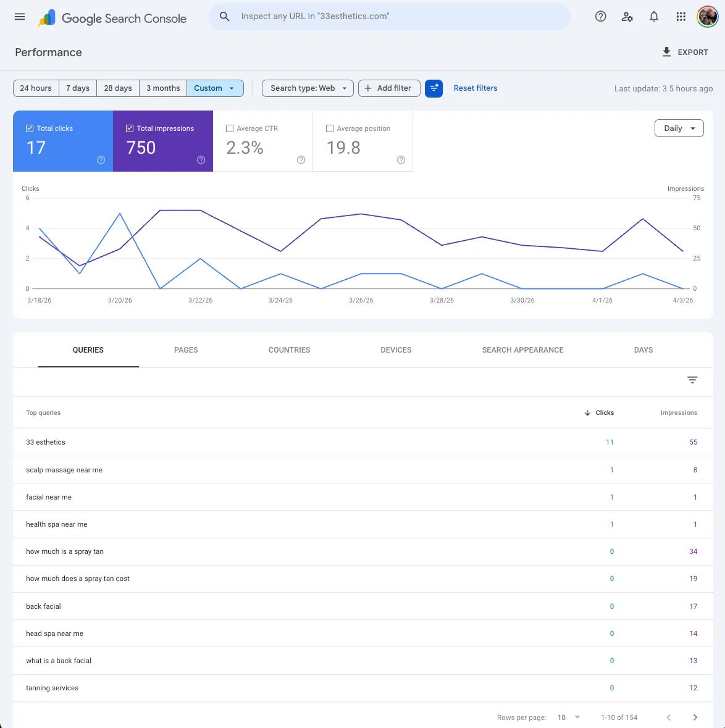Click the Reset filters link
This screenshot has width=725, height=728.
point(476,88)
